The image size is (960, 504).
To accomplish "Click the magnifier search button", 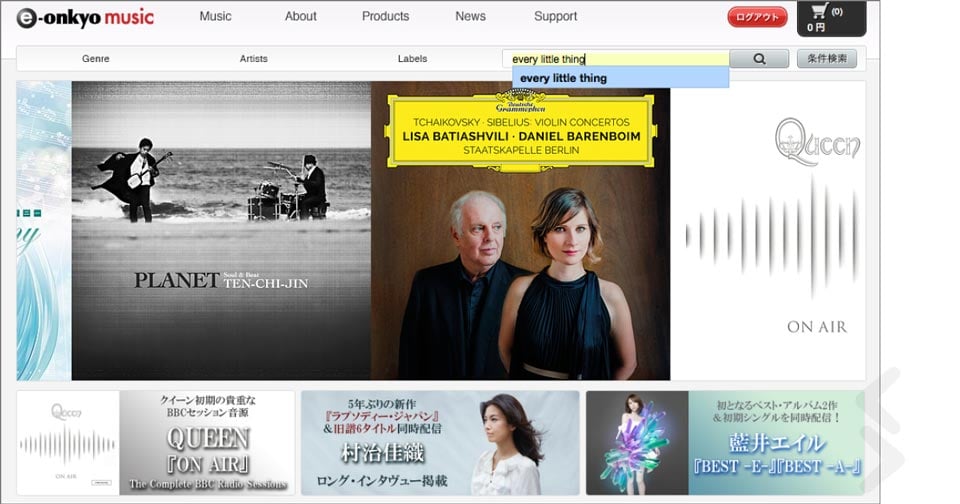I will [759, 59].
